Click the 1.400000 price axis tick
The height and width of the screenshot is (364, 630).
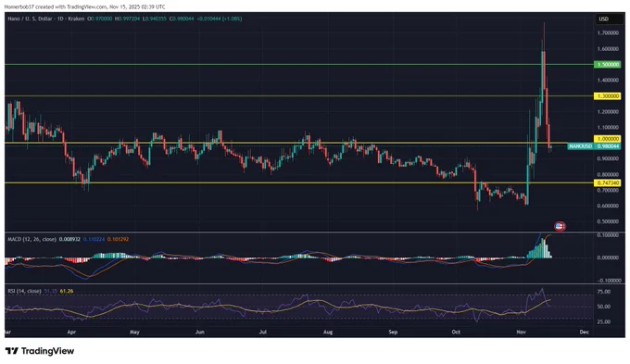click(x=608, y=81)
